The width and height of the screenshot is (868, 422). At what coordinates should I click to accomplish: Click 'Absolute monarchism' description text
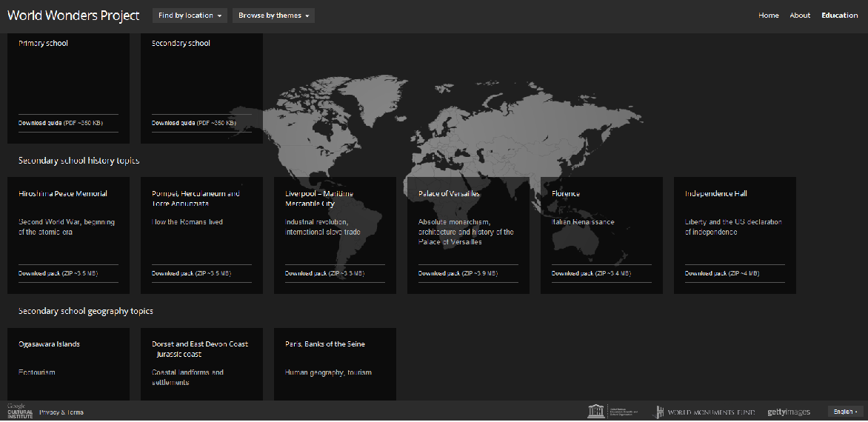pyautogui.click(x=466, y=232)
